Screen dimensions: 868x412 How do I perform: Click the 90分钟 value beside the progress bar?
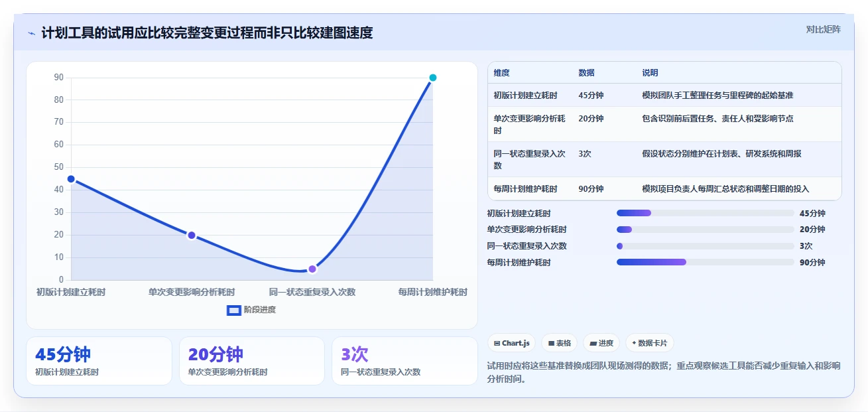coord(812,263)
